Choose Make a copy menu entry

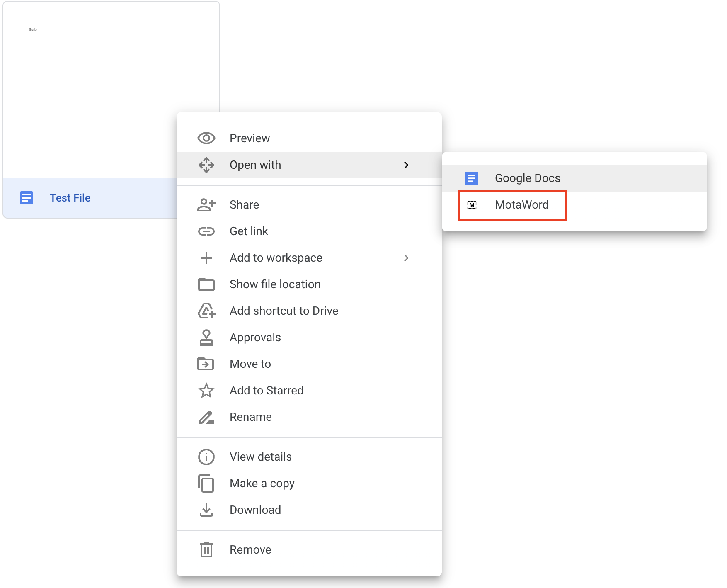[x=309, y=484]
